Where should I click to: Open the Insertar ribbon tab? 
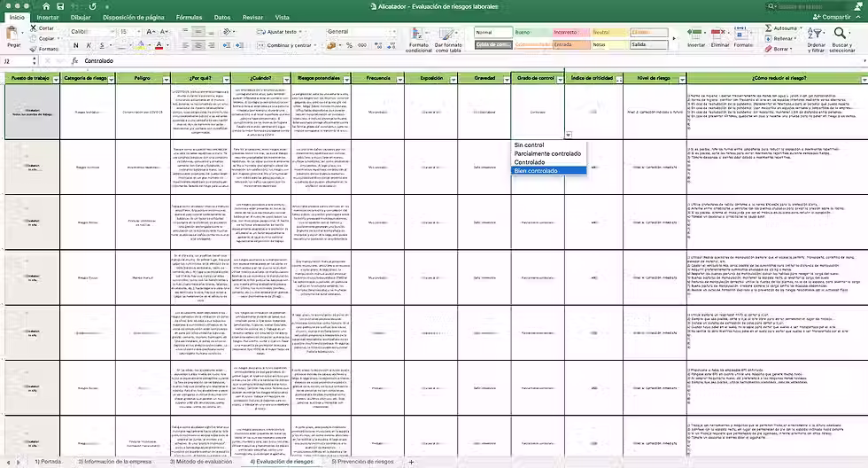click(x=48, y=17)
